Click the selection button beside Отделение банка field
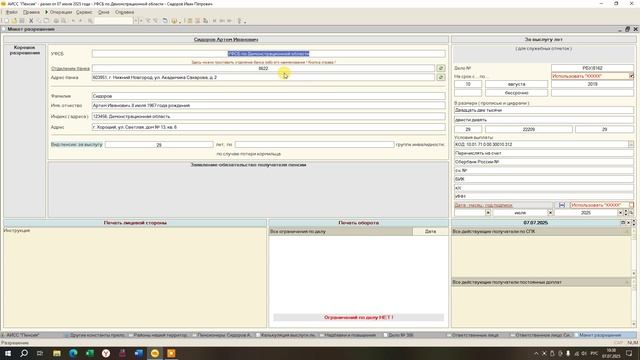The height and width of the screenshot is (360, 640). [441, 68]
